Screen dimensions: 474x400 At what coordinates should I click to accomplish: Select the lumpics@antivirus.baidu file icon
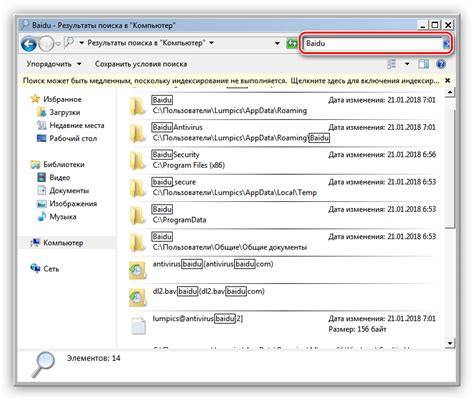point(138,325)
